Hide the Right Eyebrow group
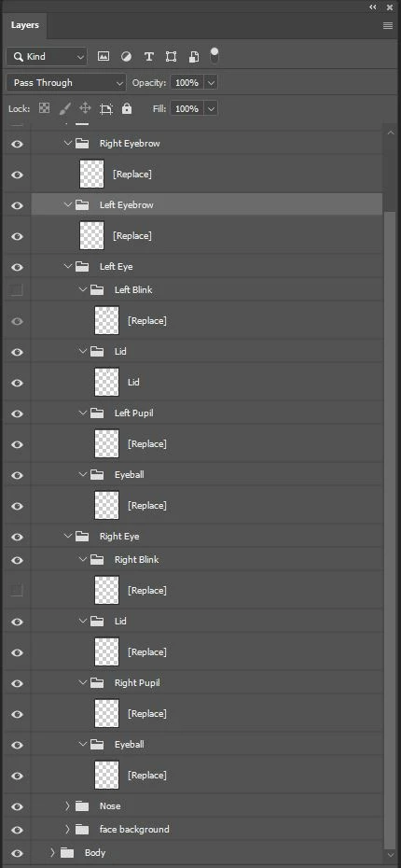This screenshot has width=401, height=868. coord(17,144)
